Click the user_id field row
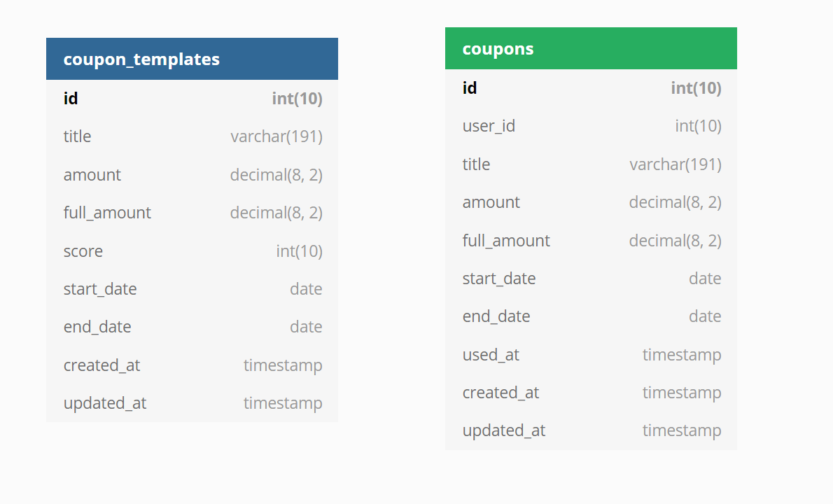833x504 pixels. click(591, 126)
